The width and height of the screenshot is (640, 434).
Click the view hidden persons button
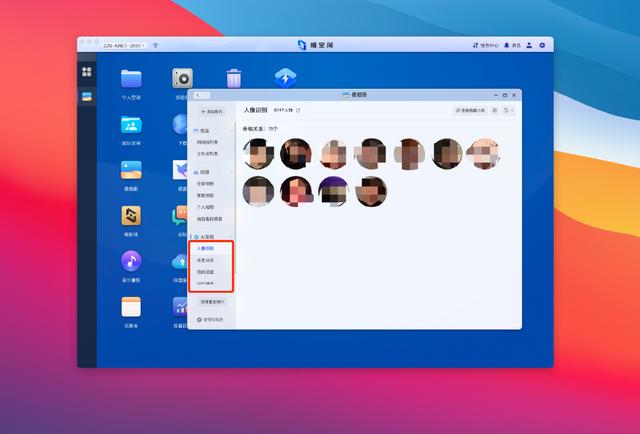point(470,110)
